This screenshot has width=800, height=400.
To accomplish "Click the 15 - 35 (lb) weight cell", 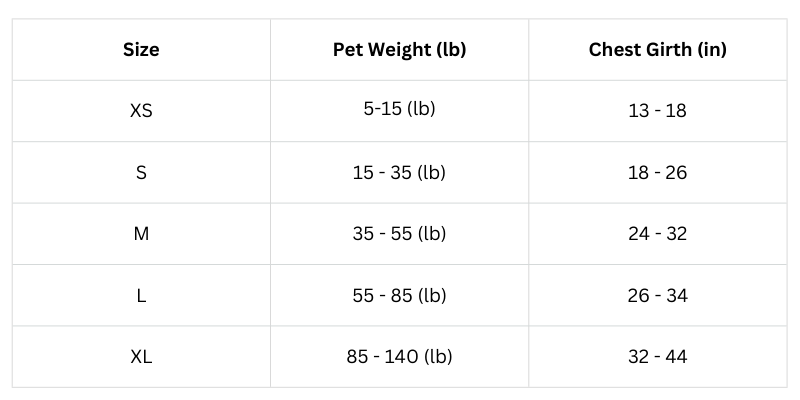I will (399, 172).
